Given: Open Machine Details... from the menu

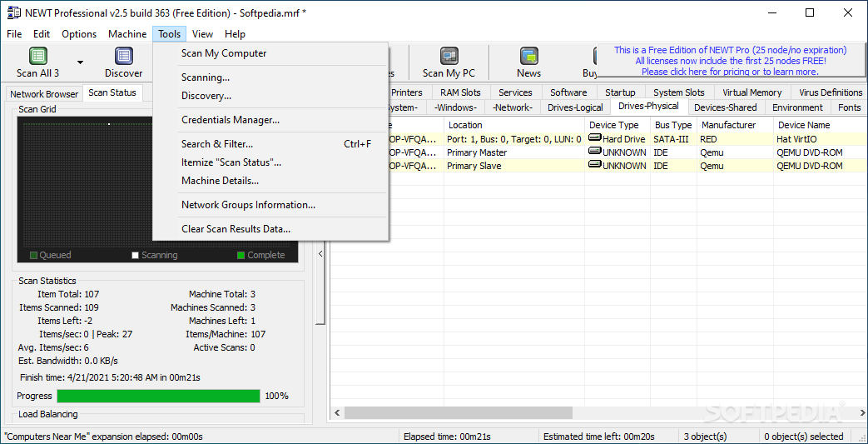Looking at the screenshot, I should pyautogui.click(x=270, y=181).
